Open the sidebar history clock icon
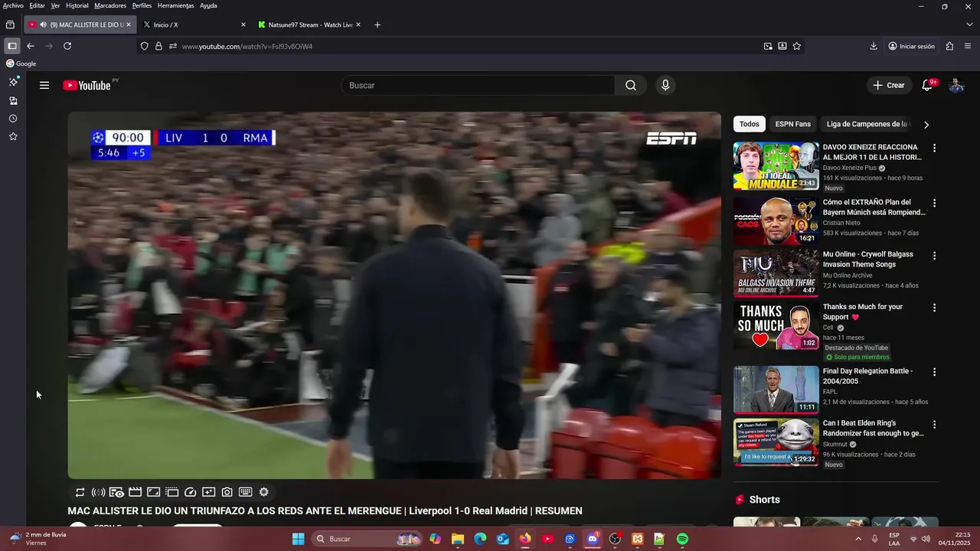 (x=13, y=119)
